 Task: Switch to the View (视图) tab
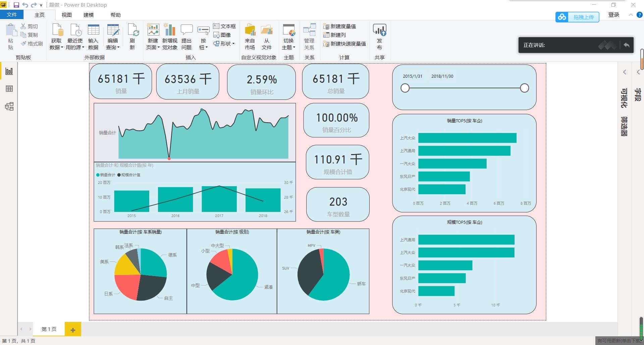click(66, 15)
